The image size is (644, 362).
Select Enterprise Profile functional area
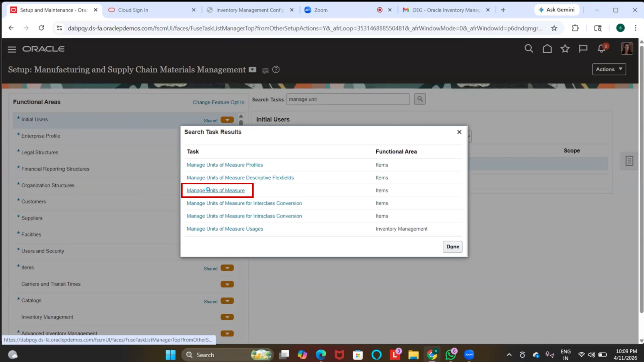(x=41, y=136)
